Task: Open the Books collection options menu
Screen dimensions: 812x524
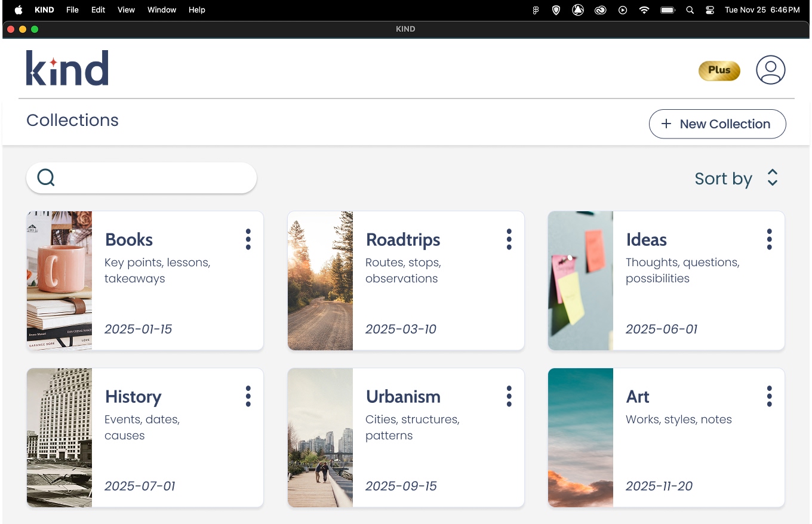Action: coord(248,239)
